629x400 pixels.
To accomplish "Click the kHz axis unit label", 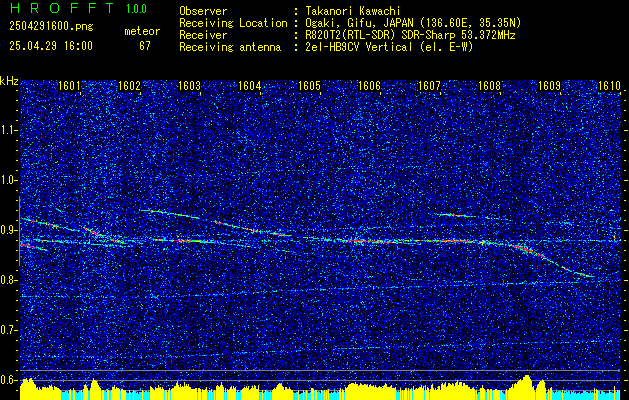I will pos(9,81).
